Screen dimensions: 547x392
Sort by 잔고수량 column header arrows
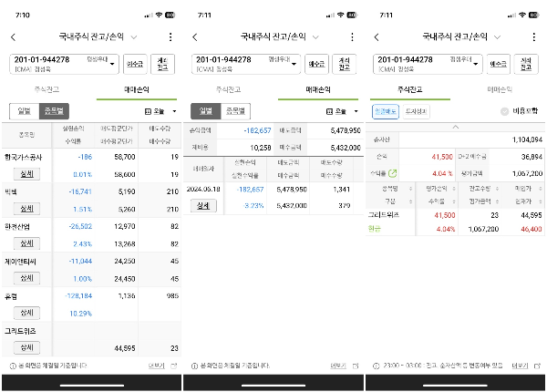(497, 189)
